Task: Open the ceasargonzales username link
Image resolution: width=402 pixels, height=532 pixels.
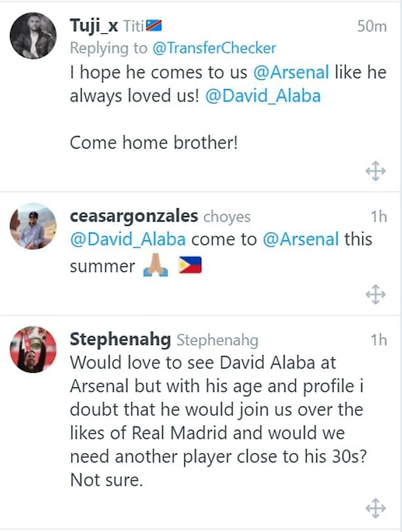Action: coord(134,217)
